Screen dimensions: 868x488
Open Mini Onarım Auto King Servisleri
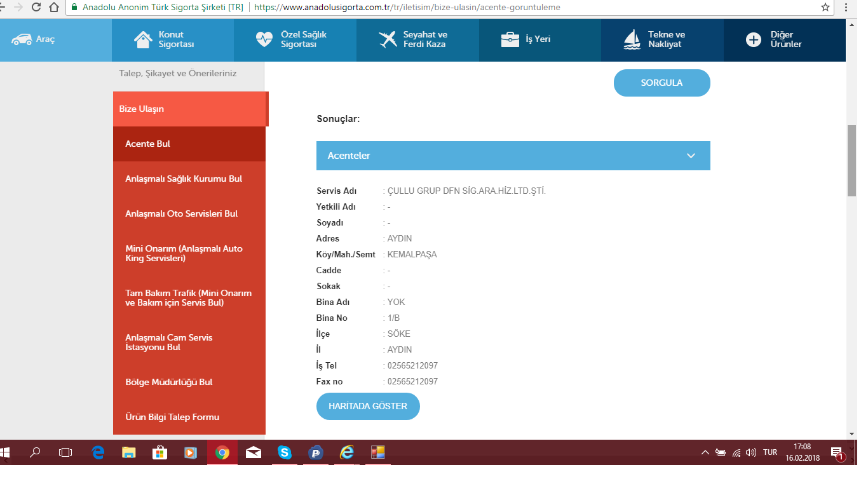(x=189, y=254)
